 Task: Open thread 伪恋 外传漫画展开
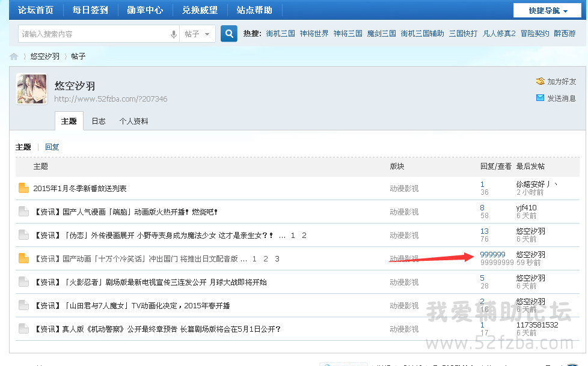pyautogui.click(x=153, y=235)
